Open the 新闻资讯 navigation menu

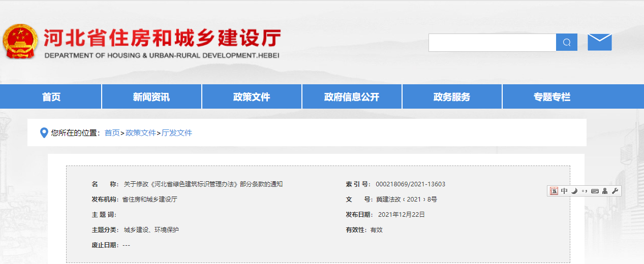pos(151,97)
